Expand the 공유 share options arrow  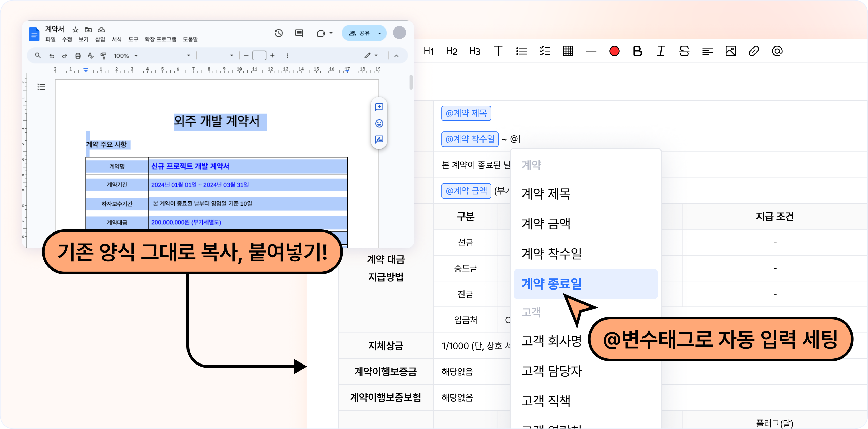[380, 33]
